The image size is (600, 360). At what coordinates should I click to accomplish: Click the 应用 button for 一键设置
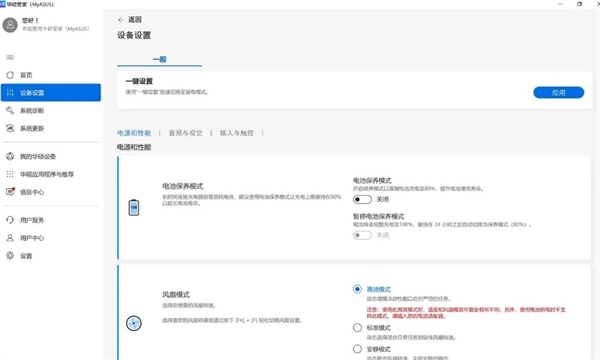(559, 93)
